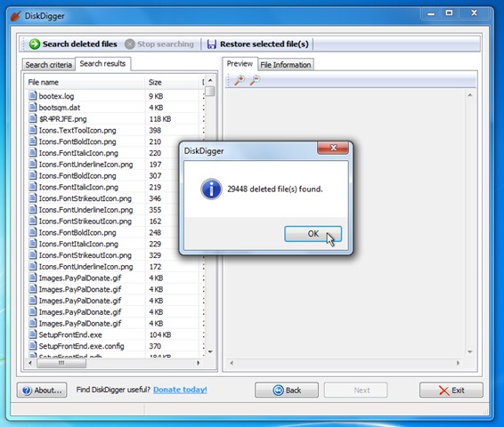This screenshot has width=504, height=427.
Task: Click the 9 KB size cell
Action: tap(156, 96)
